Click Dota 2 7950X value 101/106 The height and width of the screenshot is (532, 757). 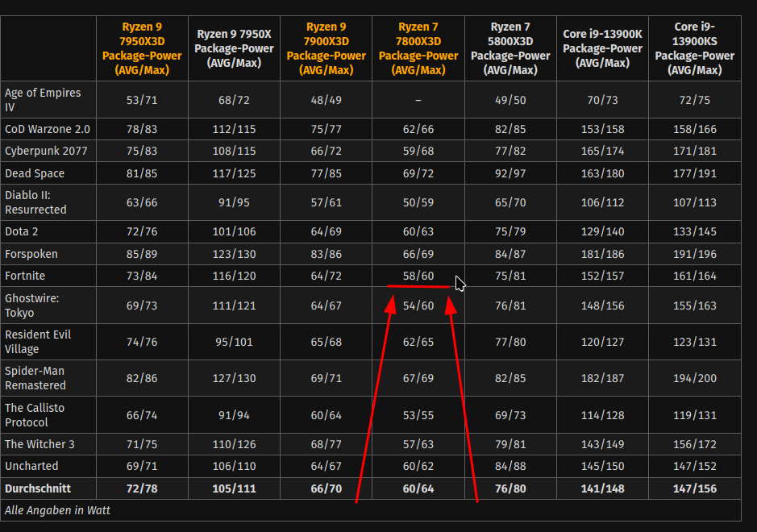tap(234, 231)
